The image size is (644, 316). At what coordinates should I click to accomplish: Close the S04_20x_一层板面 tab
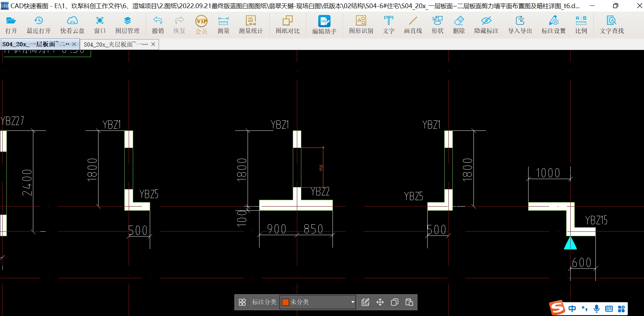[74, 44]
